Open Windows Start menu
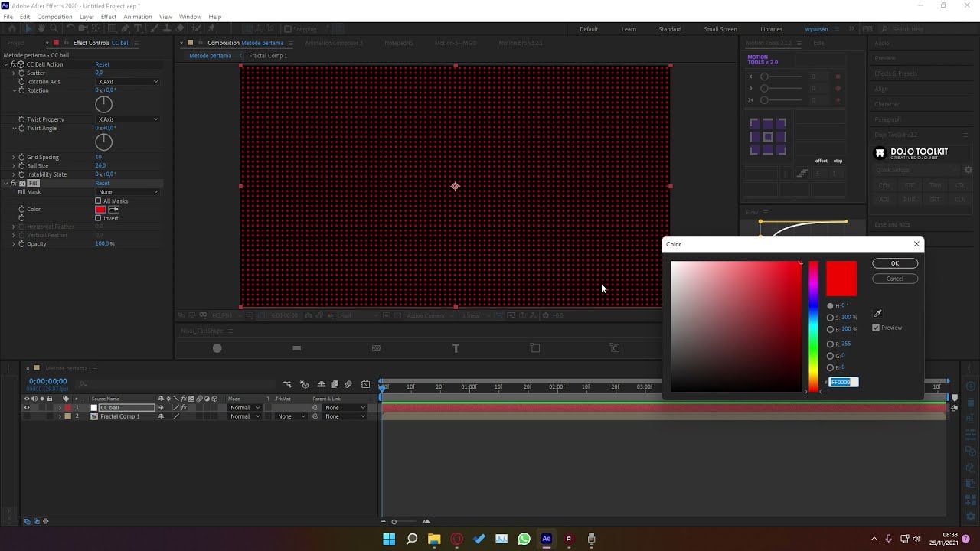This screenshot has height=551, width=980. click(x=389, y=539)
